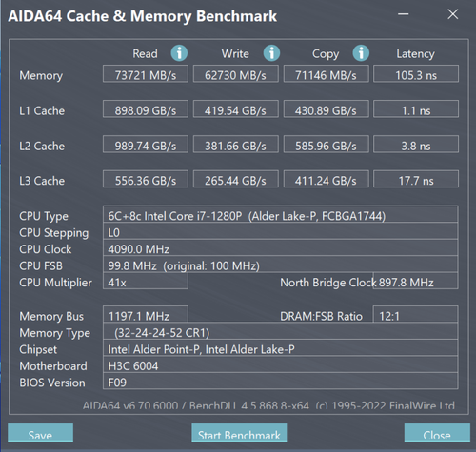Select the CPU Clock 4090.0 MHz field
This screenshot has height=452, width=476.
click(280, 247)
